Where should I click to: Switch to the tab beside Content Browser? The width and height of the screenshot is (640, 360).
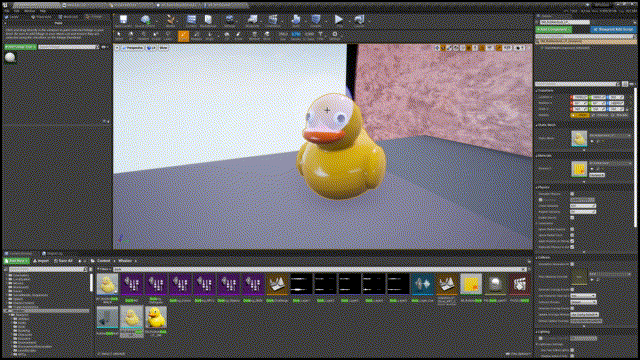(54, 254)
